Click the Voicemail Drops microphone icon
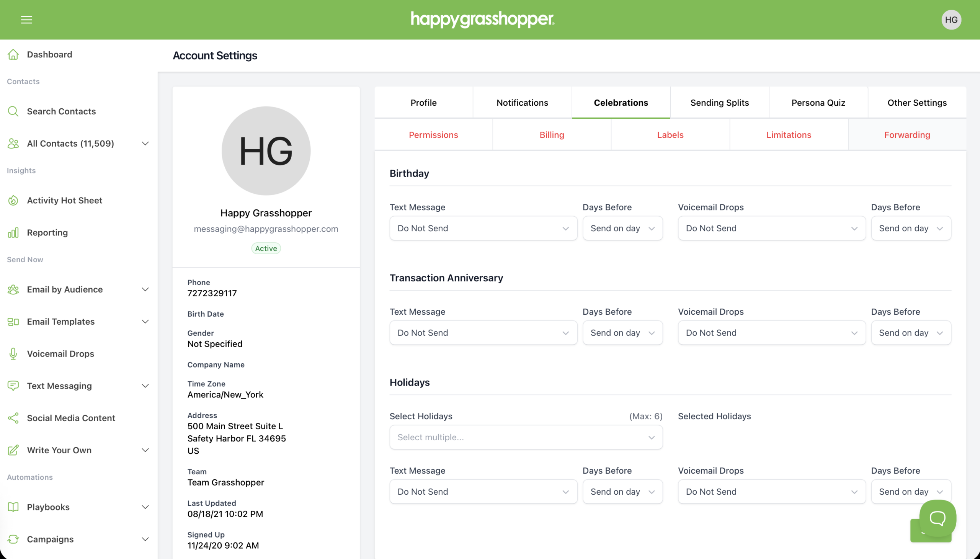 click(x=13, y=354)
